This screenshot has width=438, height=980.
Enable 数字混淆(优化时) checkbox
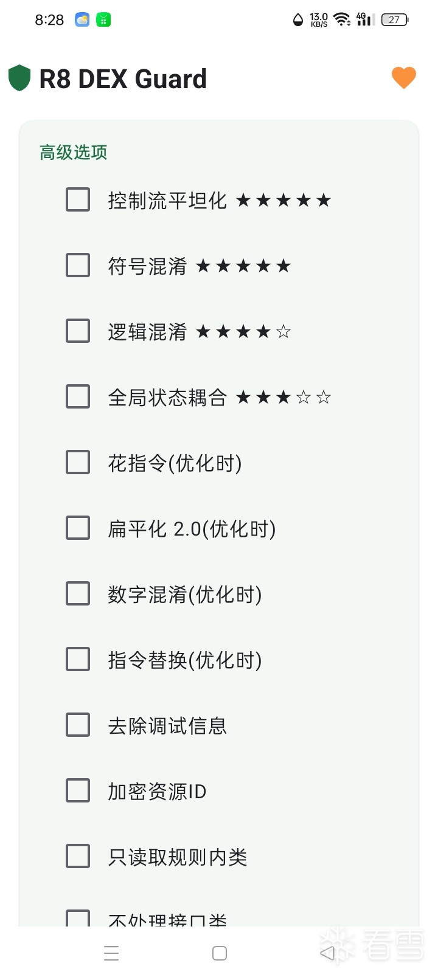pos(78,593)
